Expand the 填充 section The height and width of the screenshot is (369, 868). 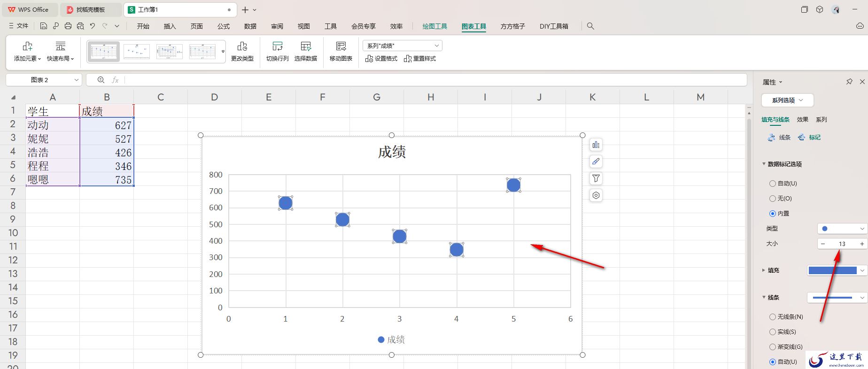(x=764, y=270)
